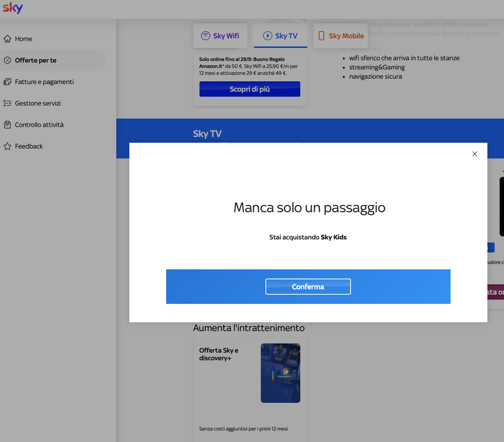The image size is (504, 442).
Task: Click the Home house icon
Action: pos(7,39)
